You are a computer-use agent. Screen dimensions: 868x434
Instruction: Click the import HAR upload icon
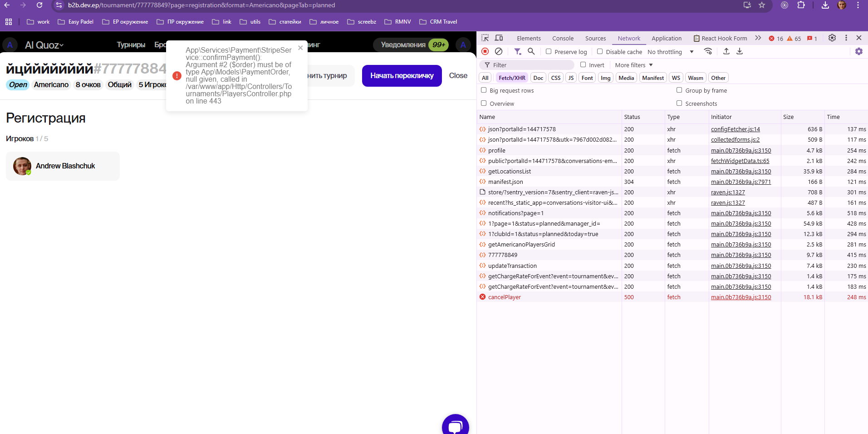pos(726,52)
